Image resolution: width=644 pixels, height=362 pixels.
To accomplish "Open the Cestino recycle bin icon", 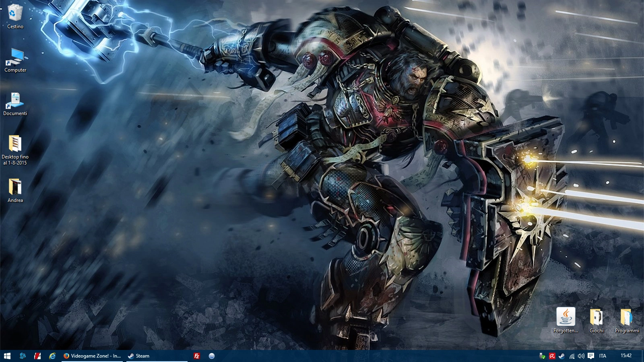I will [x=15, y=16].
